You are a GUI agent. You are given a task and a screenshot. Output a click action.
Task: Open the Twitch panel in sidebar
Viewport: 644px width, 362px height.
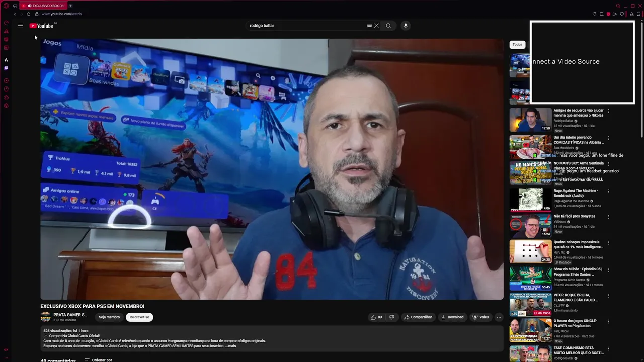(x=6, y=68)
